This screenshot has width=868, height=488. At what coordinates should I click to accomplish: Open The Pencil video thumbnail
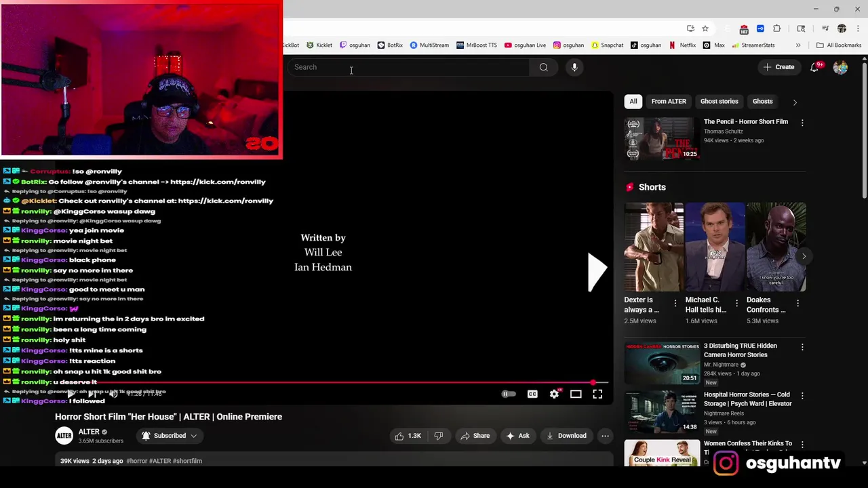tap(662, 138)
